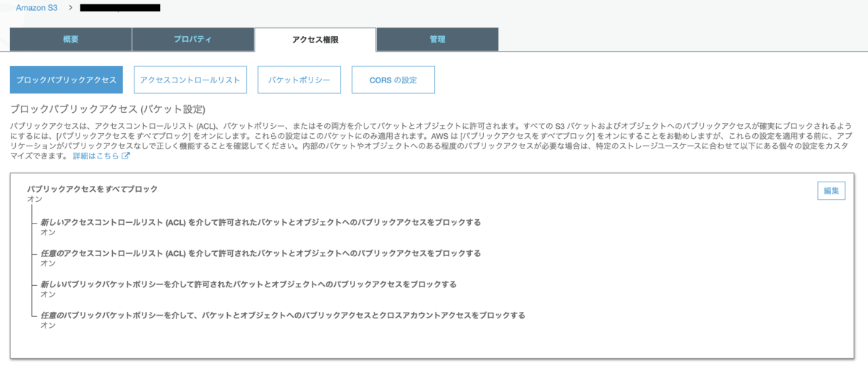Click the redacted bucket name in breadcrumb
The image size is (868, 377).
tap(120, 8)
